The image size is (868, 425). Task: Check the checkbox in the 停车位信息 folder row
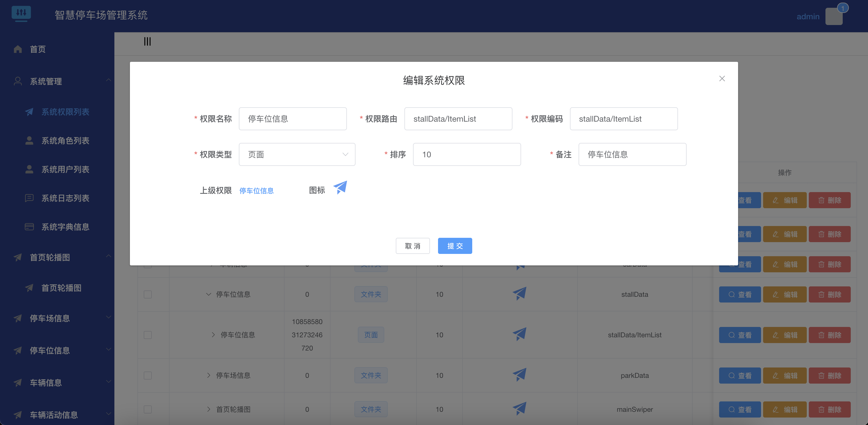tap(147, 294)
